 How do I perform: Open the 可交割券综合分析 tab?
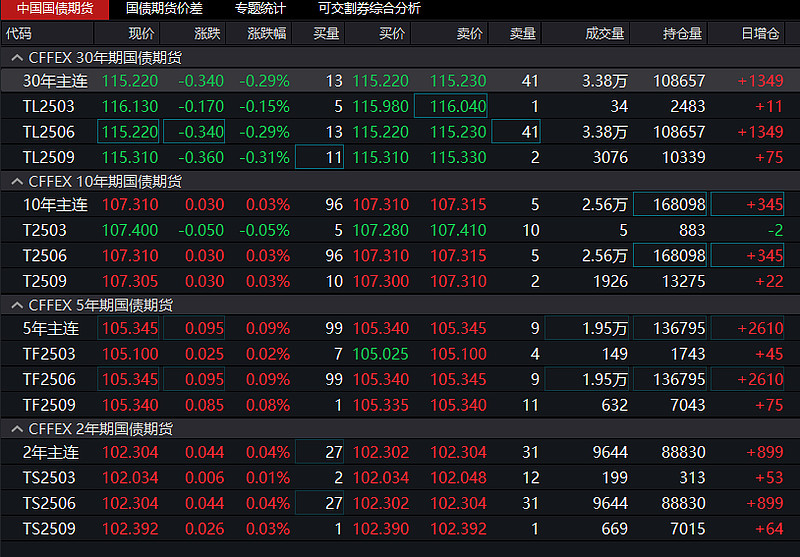point(369,9)
